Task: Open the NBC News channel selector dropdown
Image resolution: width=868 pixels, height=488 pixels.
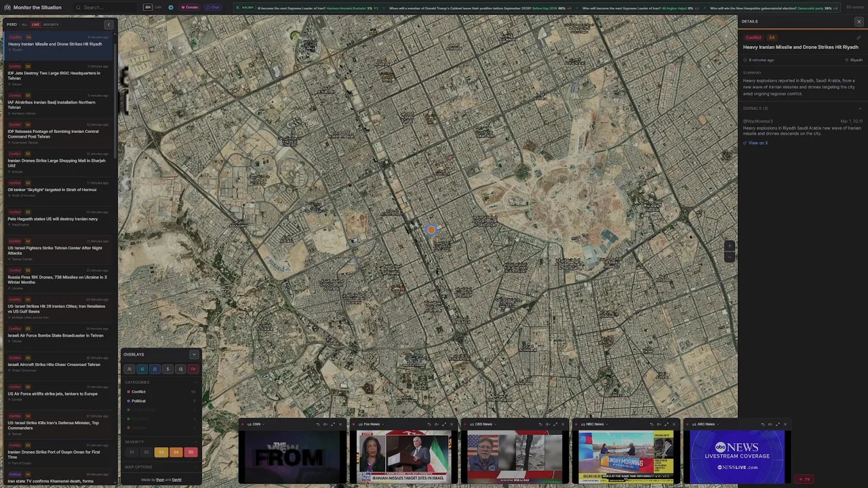Action: [593, 424]
